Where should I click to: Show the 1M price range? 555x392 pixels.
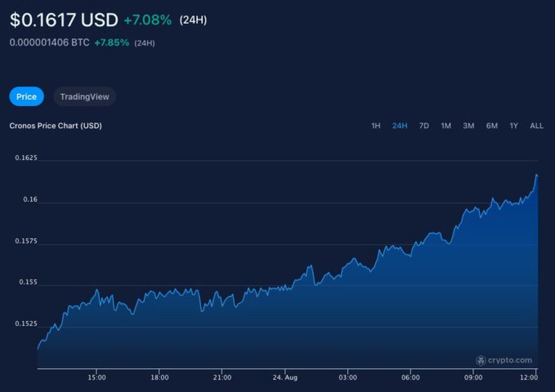coord(446,126)
